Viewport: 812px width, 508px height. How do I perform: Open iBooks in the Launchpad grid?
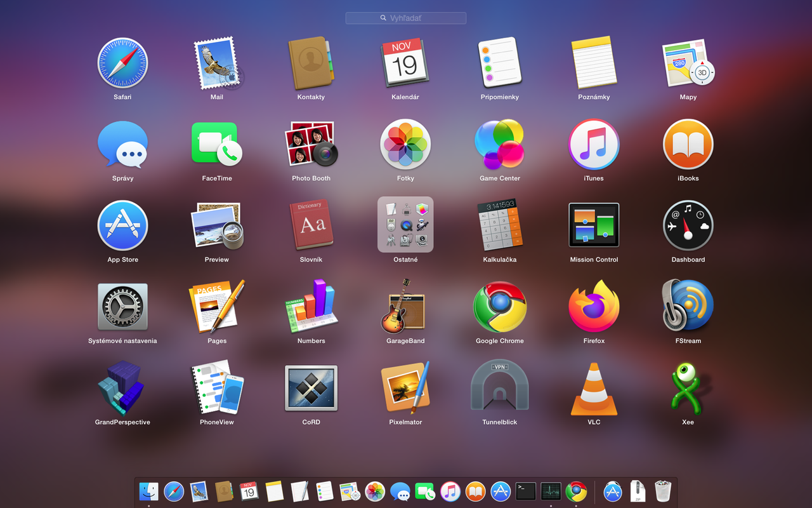click(688, 144)
